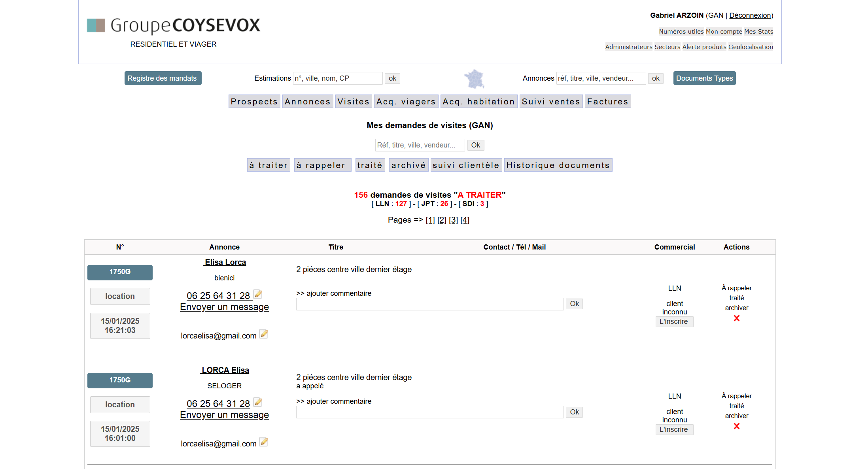Show the 'à rappeler' requests filter
Viewport: 868px width, 469px height.
[322, 165]
